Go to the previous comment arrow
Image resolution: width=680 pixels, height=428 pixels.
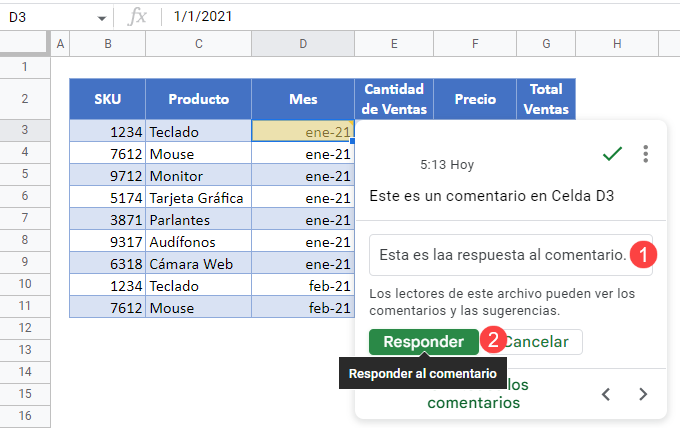point(606,394)
